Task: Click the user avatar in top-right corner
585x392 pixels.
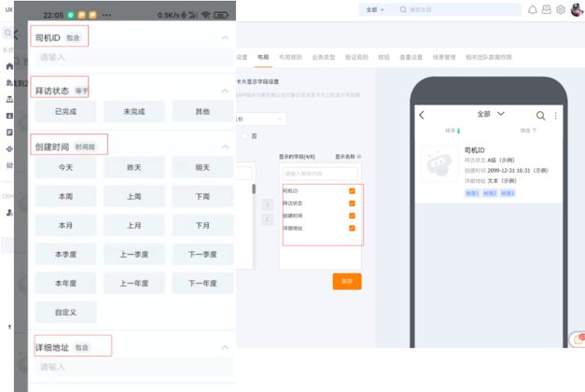Action: click(x=576, y=9)
